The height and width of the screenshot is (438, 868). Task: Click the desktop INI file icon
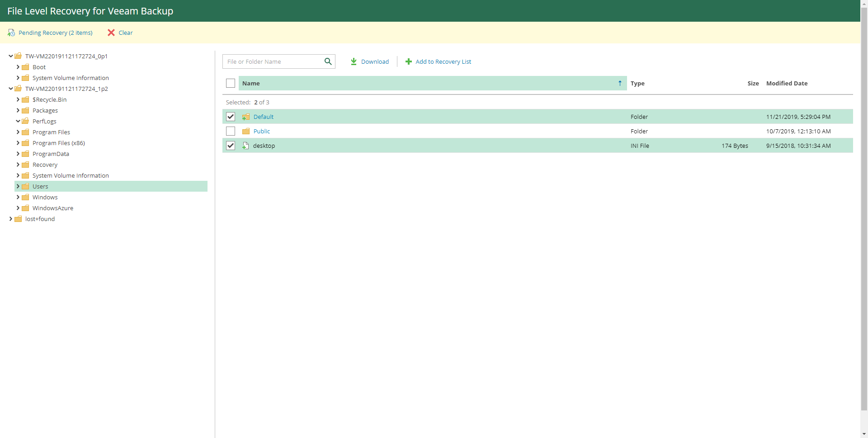[245, 146]
